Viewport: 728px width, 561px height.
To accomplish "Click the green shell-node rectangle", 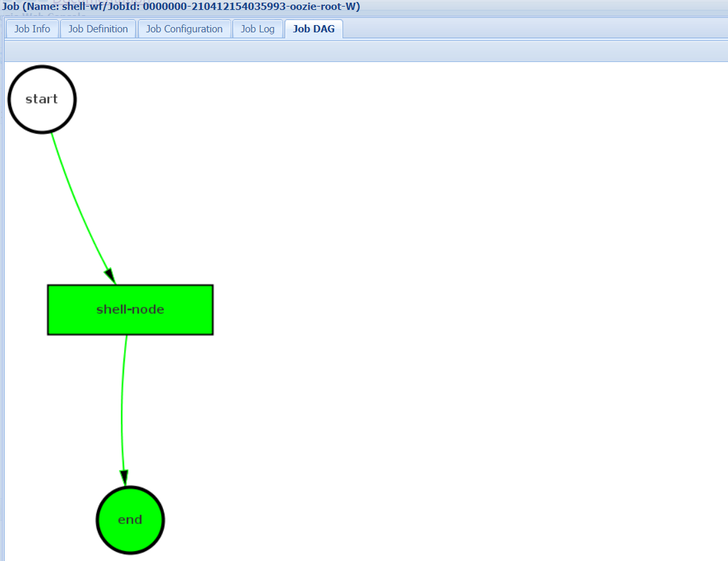I will [x=131, y=310].
